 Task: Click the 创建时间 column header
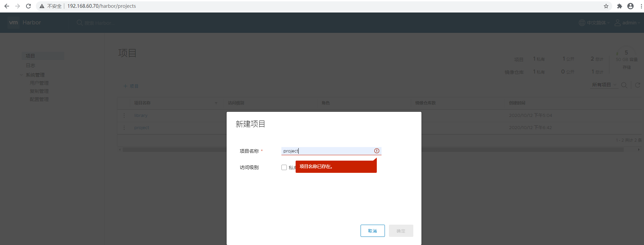click(x=517, y=103)
